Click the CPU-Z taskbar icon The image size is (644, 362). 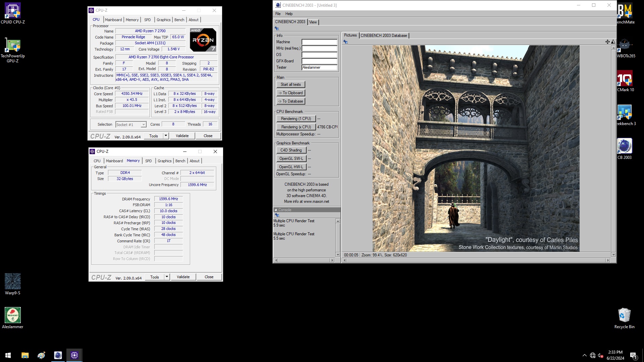(74, 355)
